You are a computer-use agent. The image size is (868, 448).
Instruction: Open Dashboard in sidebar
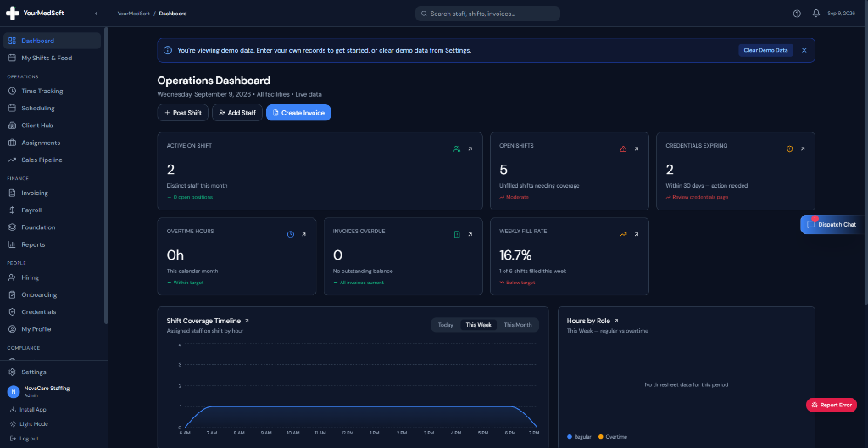[52, 41]
